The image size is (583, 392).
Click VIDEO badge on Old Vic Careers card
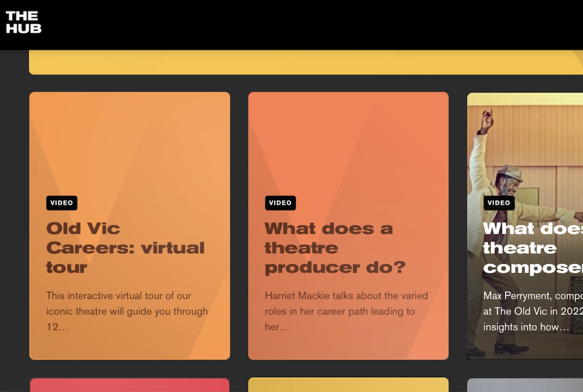click(x=61, y=203)
